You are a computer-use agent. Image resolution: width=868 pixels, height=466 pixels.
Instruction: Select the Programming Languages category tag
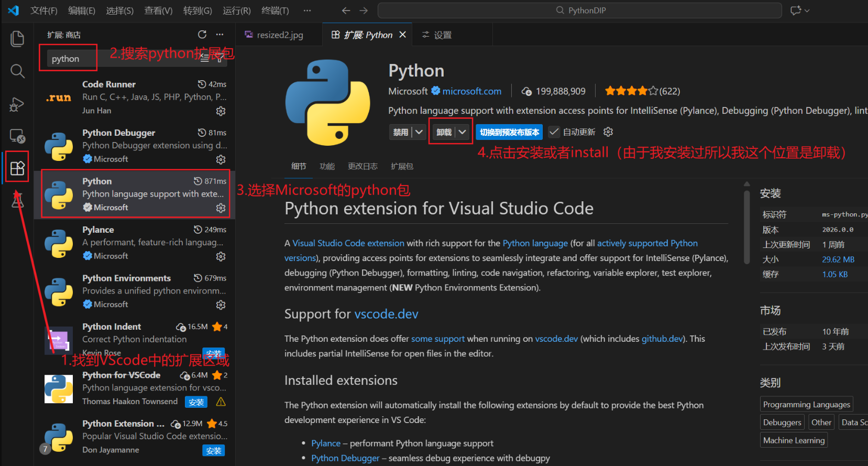pyautogui.click(x=807, y=405)
